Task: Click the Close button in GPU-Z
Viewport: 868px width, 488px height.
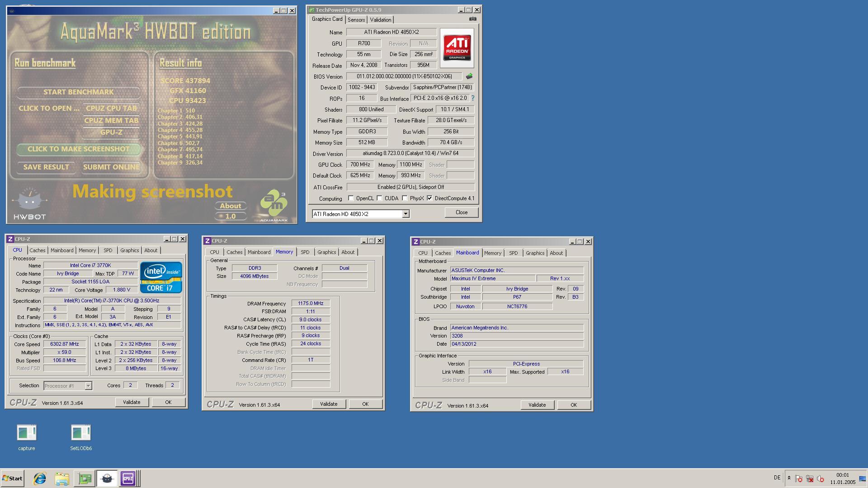Action: point(462,212)
